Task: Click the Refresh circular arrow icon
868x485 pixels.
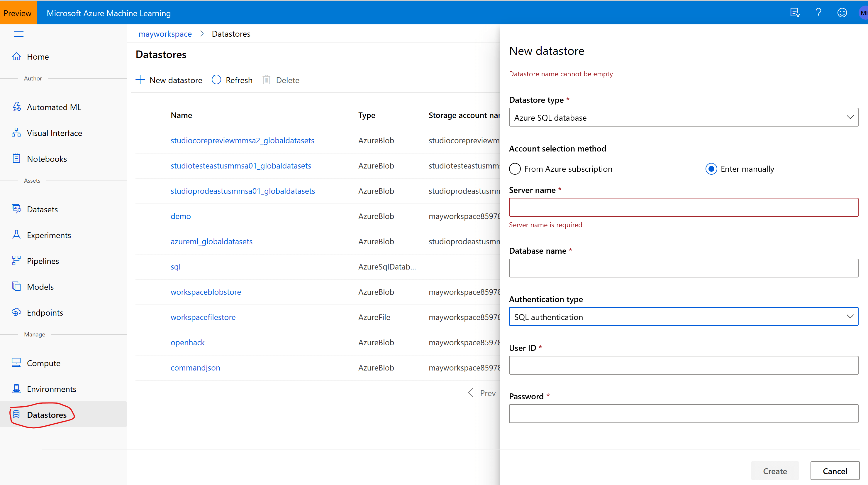Action: click(216, 80)
